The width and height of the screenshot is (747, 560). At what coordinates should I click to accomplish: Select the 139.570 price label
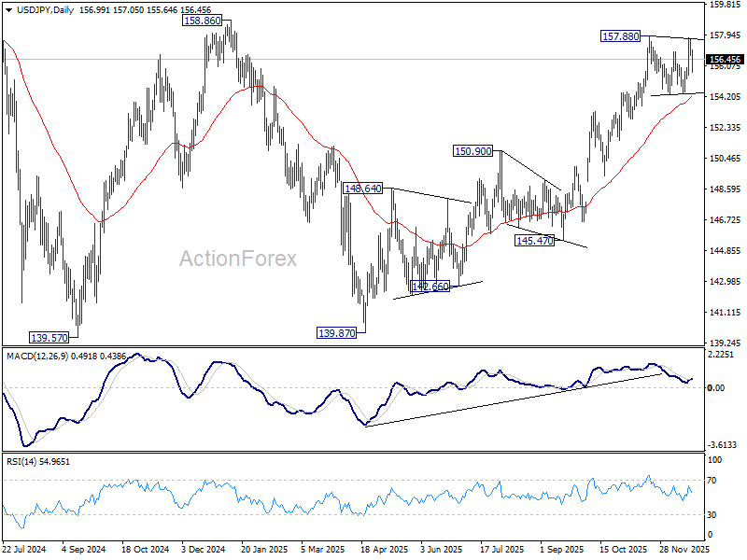[49, 338]
